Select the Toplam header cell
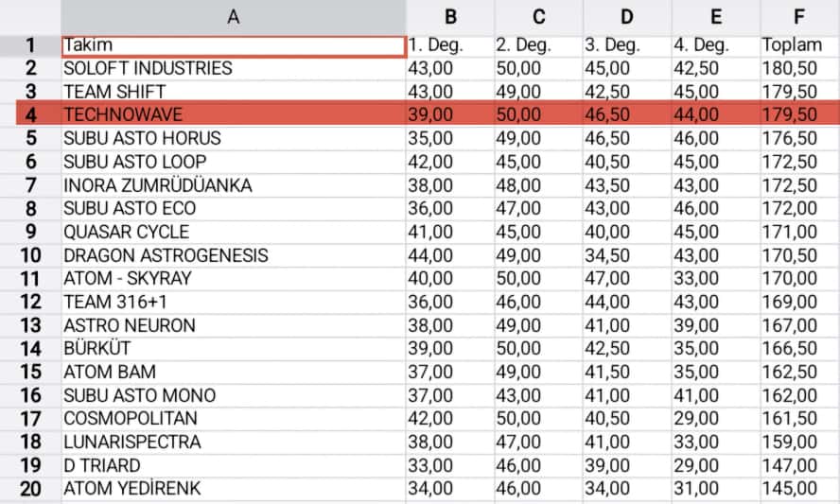The height and width of the screenshot is (504, 840). [799, 44]
